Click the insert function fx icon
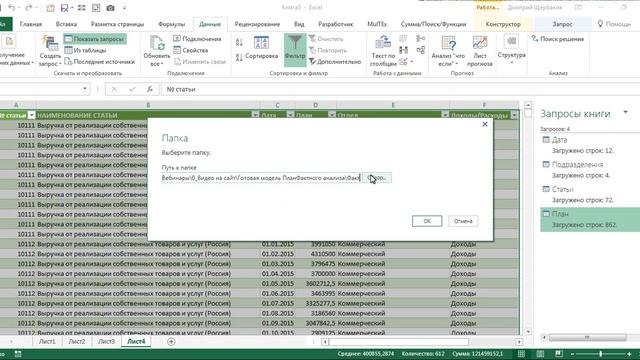 click(150, 89)
